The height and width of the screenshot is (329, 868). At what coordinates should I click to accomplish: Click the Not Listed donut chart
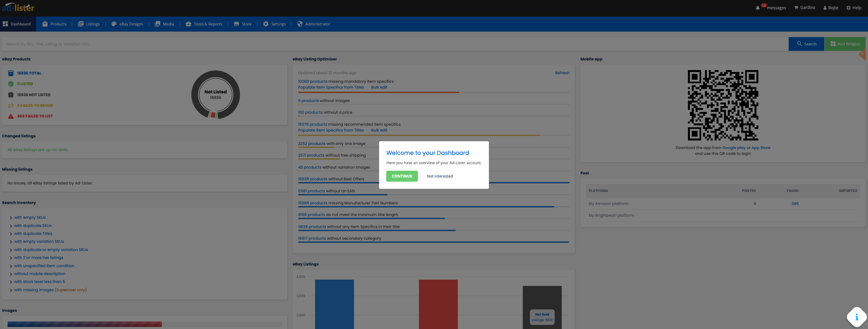(x=215, y=95)
